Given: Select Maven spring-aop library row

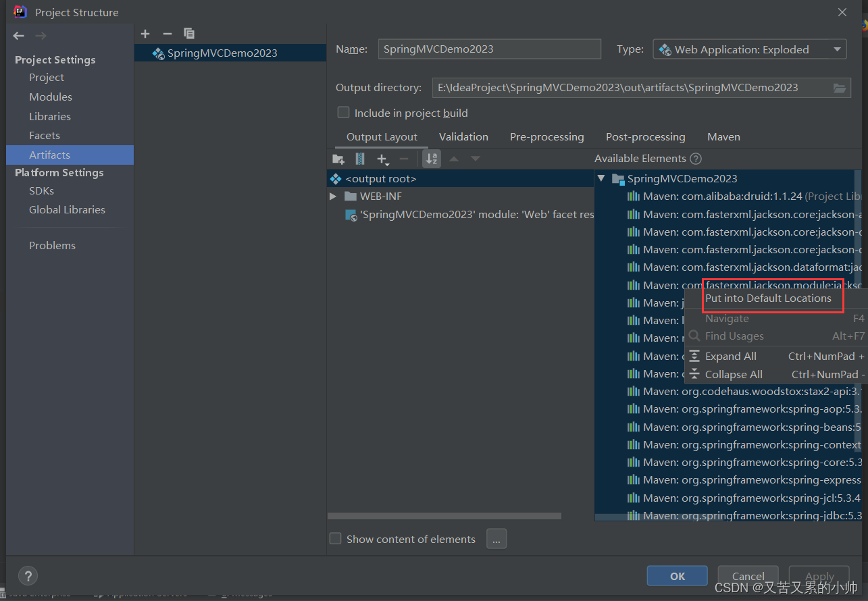Looking at the screenshot, I should (x=728, y=409).
